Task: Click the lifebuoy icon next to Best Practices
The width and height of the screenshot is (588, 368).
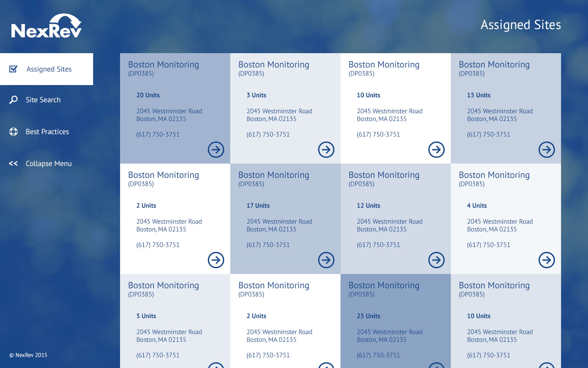Action: click(13, 132)
